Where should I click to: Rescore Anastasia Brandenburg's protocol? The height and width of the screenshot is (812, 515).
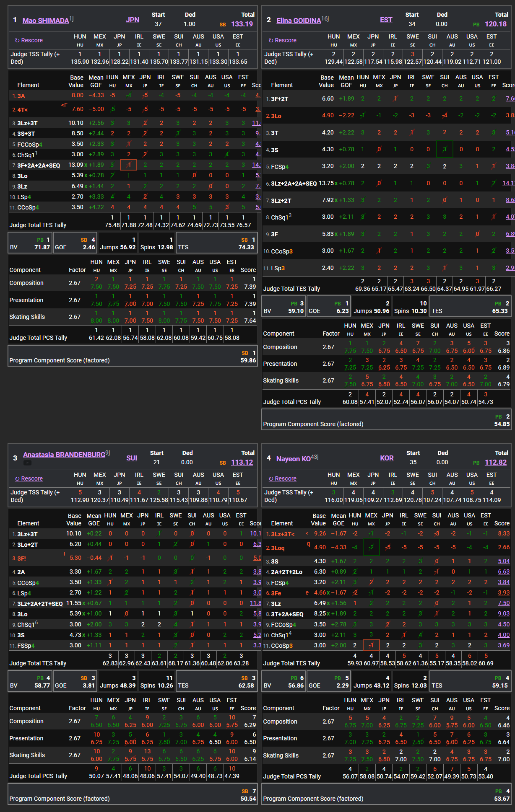(x=29, y=478)
